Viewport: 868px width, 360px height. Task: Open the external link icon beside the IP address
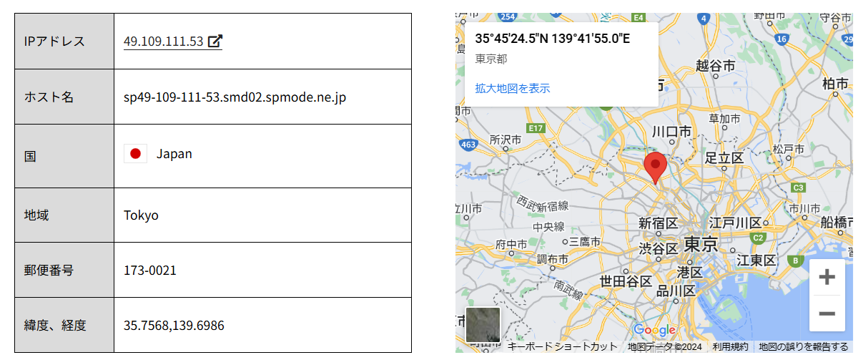click(214, 42)
